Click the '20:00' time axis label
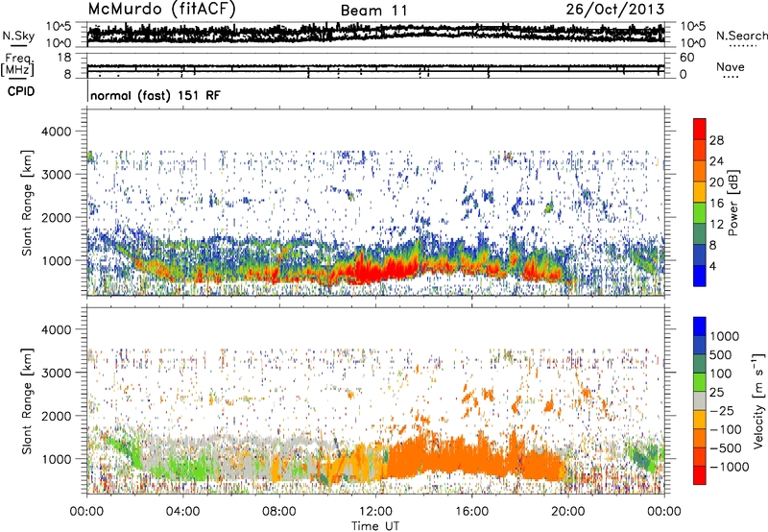 pos(567,512)
